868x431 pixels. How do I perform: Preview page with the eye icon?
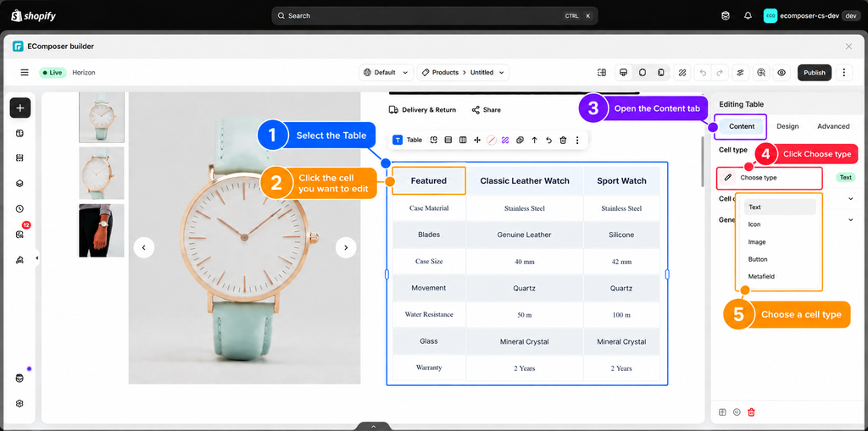(781, 73)
